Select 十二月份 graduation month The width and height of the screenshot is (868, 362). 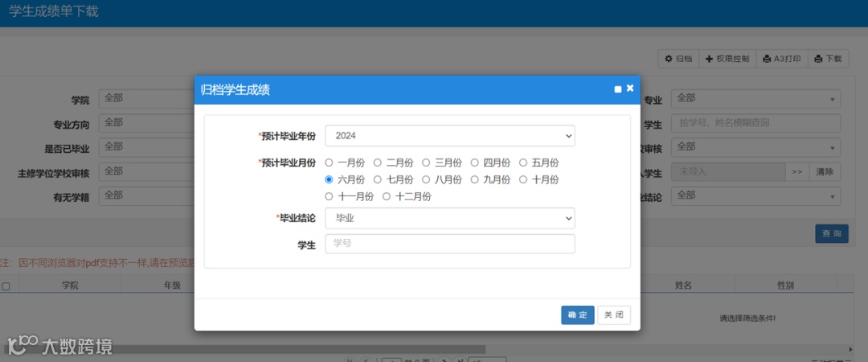tap(387, 196)
